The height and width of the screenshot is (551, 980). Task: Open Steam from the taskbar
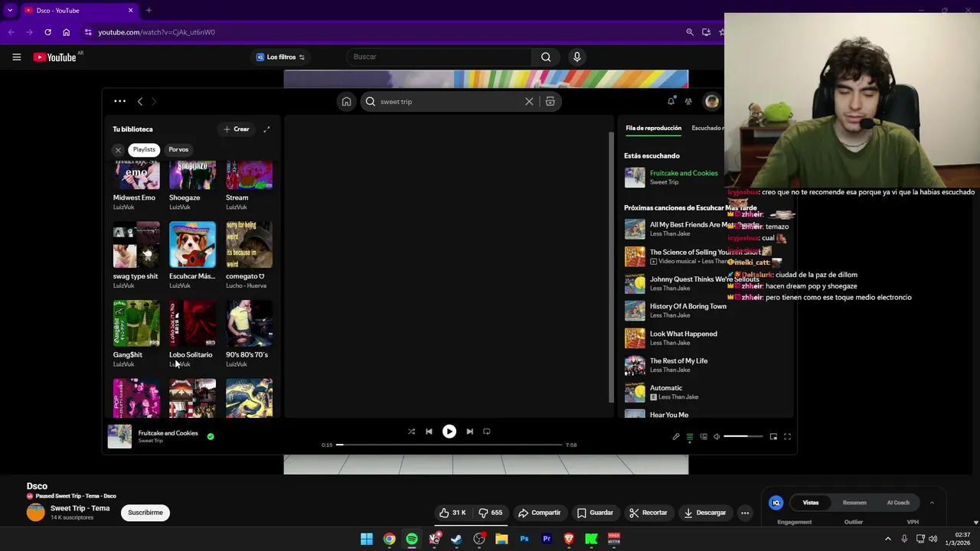[456, 539]
